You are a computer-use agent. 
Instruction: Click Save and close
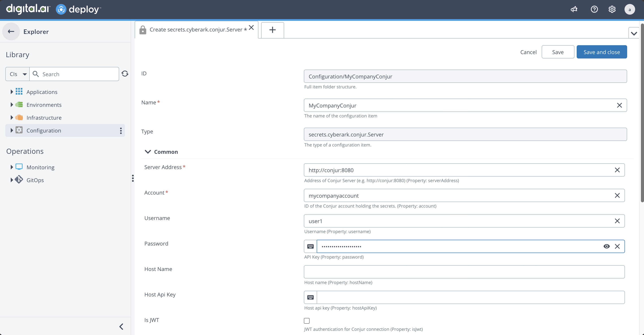[601, 52]
